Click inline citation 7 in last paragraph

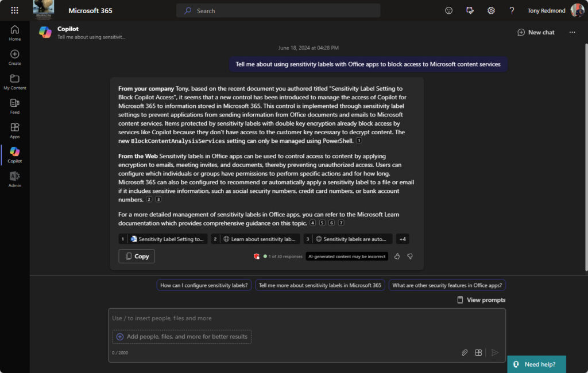(x=341, y=223)
